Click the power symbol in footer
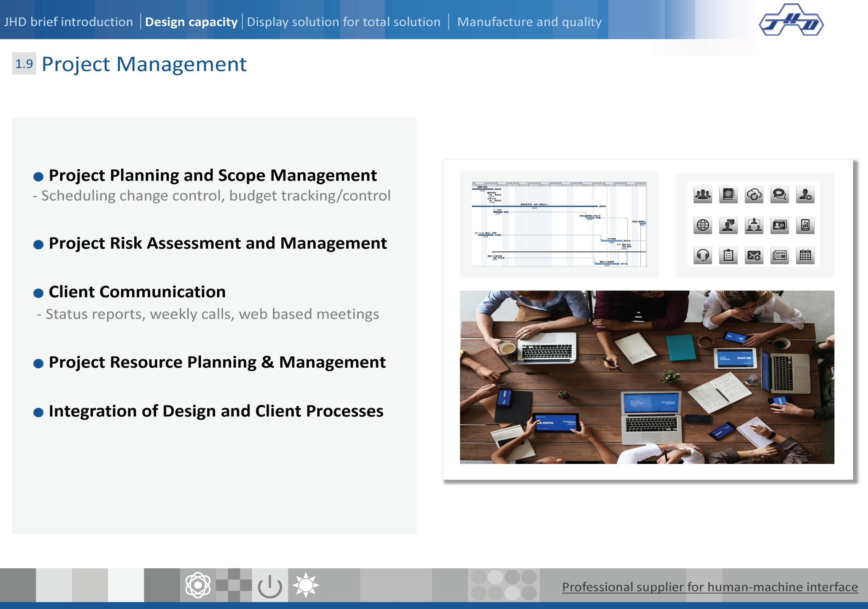The image size is (868, 609). (x=270, y=586)
